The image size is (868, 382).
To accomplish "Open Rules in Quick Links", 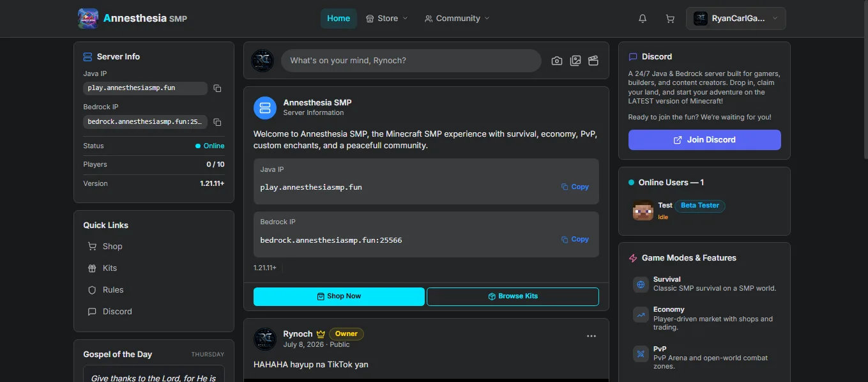I will pyautogui.click(x=113, y=290).
